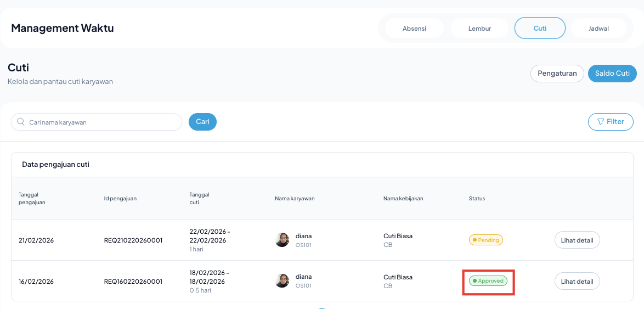Select the Cuti tab
Viewport: 644px width, 309px height.
[539, 29]
